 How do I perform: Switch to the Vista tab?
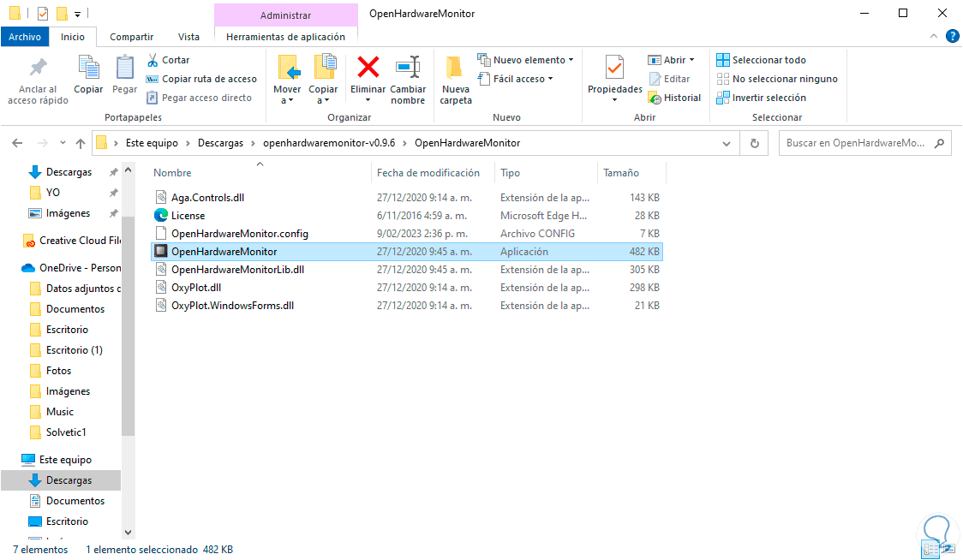[188, 37]
